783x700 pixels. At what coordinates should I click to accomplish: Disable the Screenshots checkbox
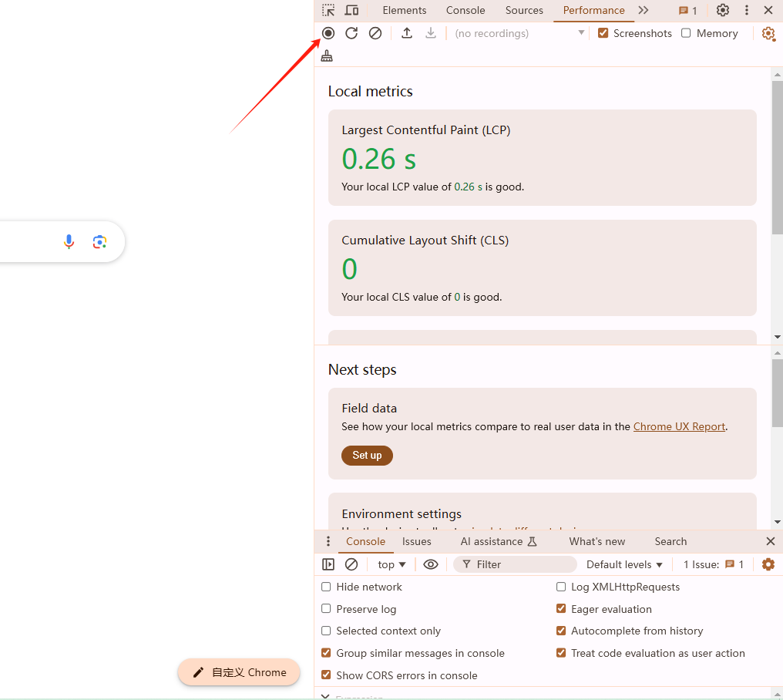pos(603,33)
